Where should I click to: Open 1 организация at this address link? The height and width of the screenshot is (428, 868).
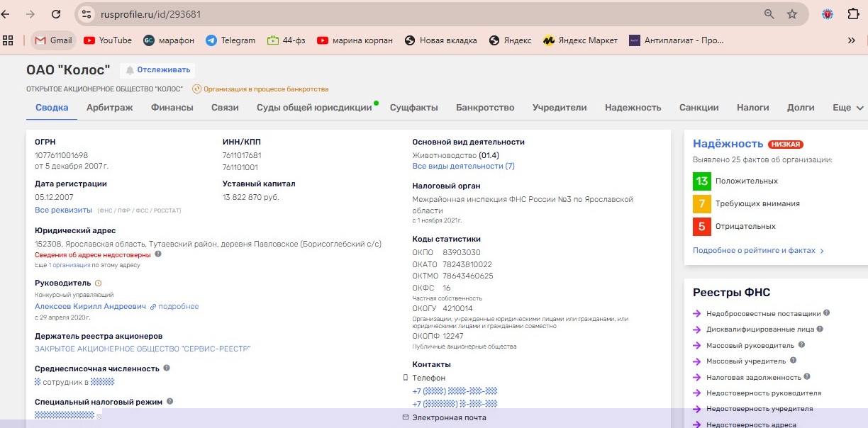point(70,265)
